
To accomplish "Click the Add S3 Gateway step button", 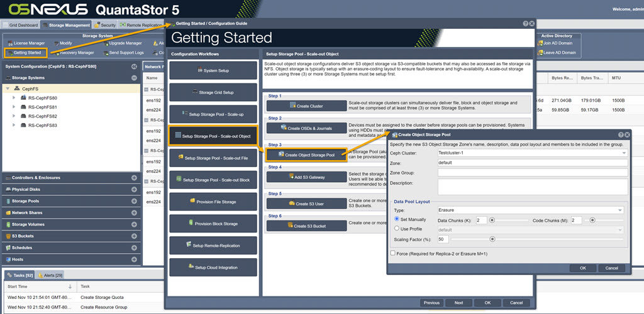I will [306, 176].
